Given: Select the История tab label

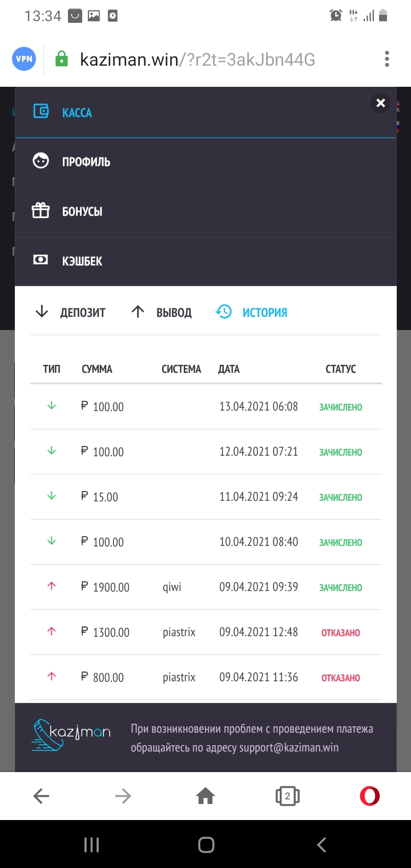Looking at the screenshot, I should click(x=264, y=312).
